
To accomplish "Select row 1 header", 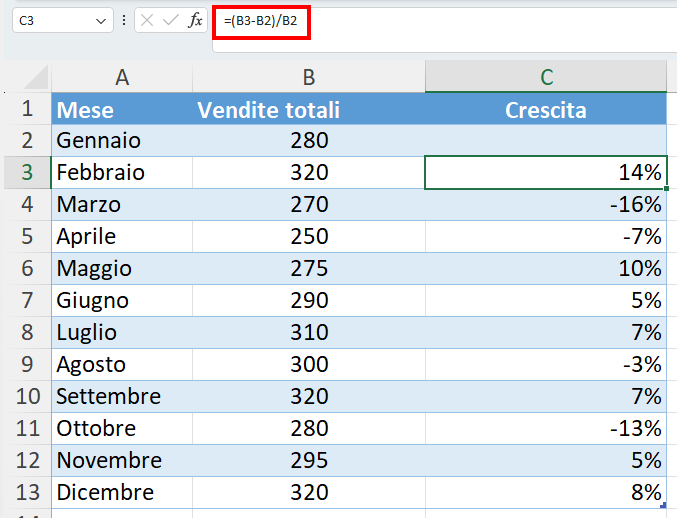I will point(27,109).
